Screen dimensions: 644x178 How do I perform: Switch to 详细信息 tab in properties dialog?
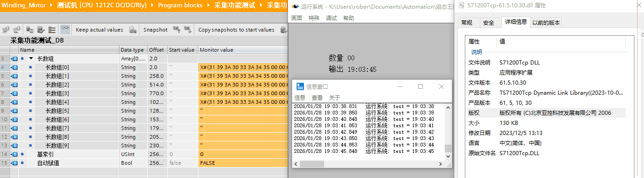coord(516,22)
